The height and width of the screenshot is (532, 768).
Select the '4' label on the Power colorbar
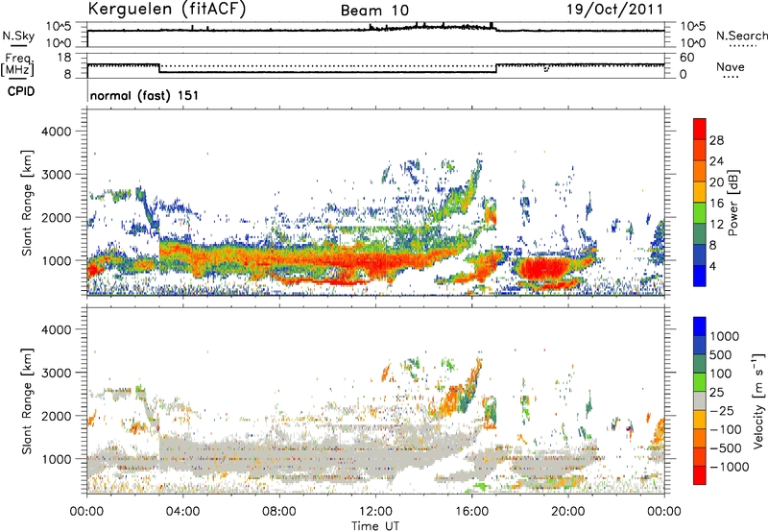[712, 266]
